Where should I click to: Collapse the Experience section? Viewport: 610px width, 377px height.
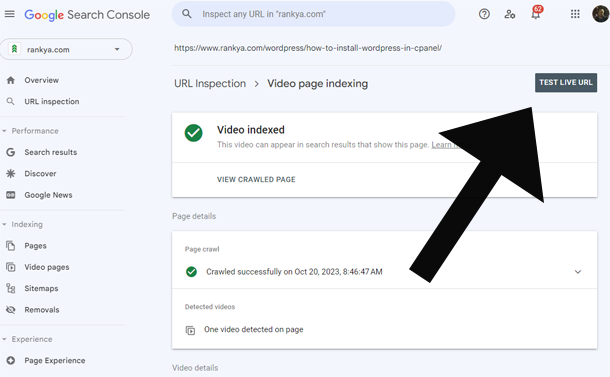tap(4, 339)
